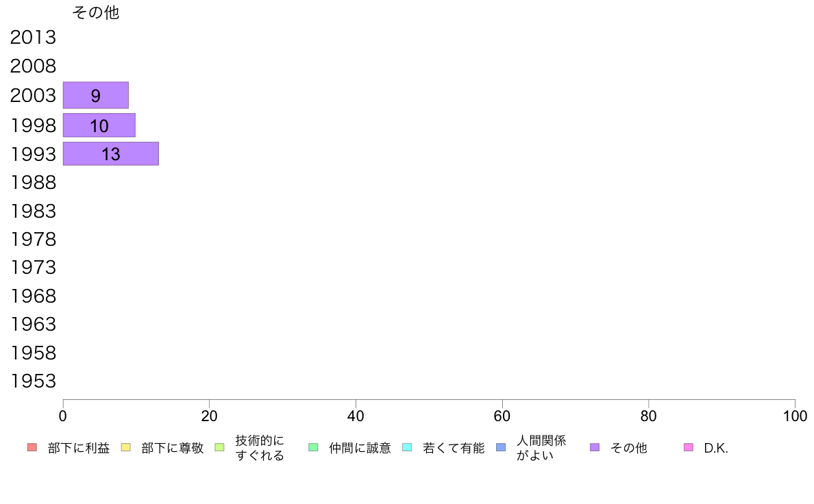
Task: Click the 2013 year axis label
Action: 33,38
